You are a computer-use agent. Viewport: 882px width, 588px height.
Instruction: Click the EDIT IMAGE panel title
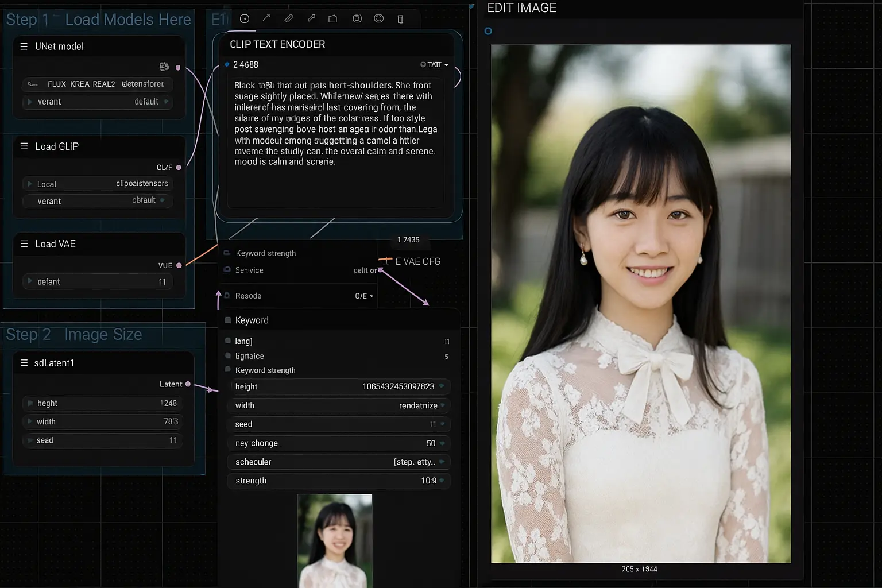click(521, 8)
